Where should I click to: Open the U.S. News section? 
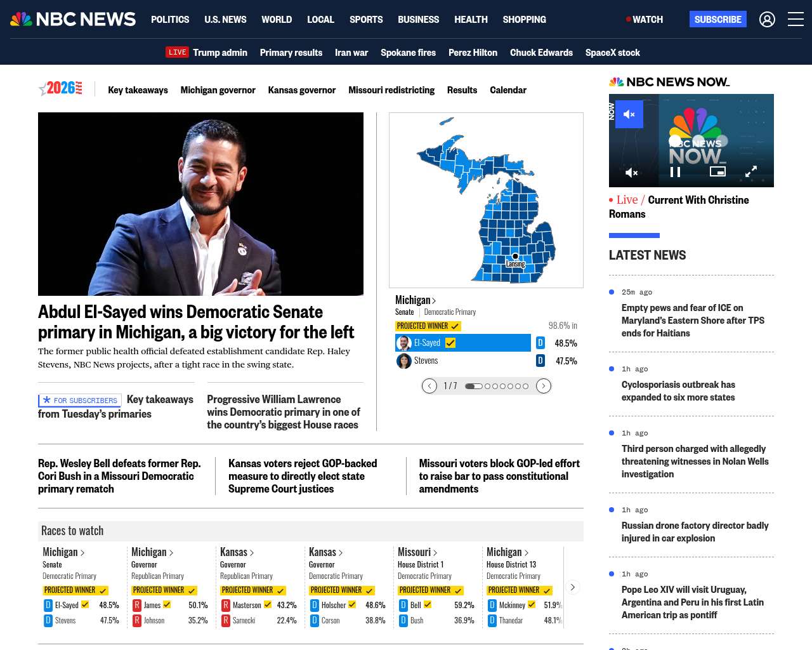(225, 20)
